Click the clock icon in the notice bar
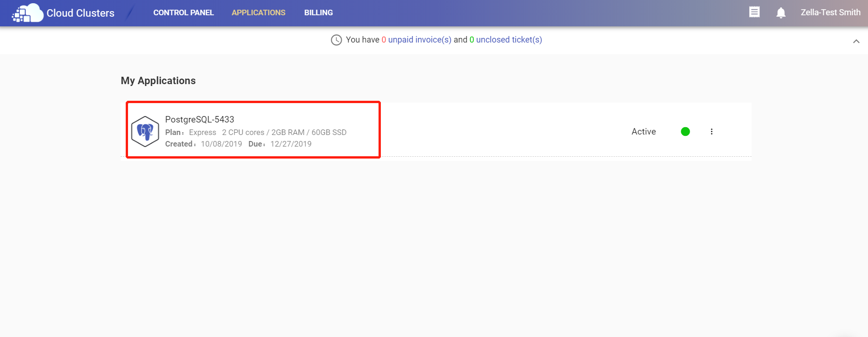868x337 pixels. 336,40
